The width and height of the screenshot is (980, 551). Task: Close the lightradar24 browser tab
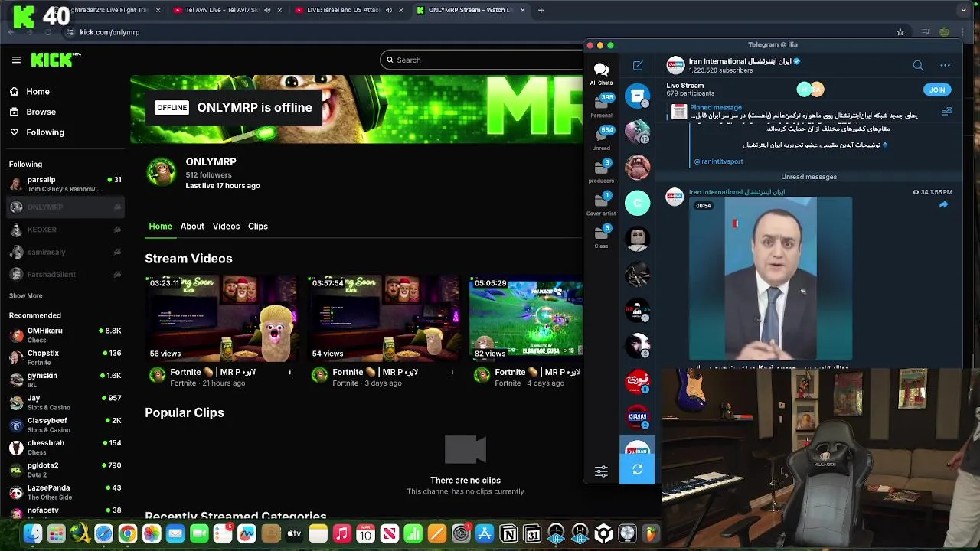[158, 10]
